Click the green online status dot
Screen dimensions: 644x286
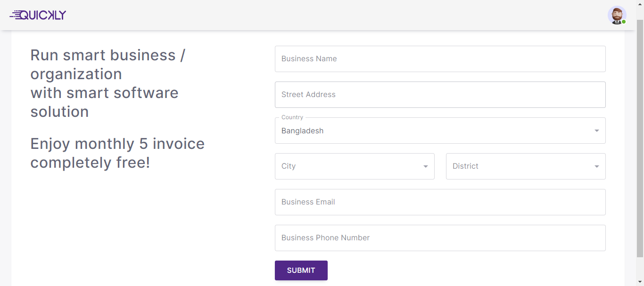(624, 22)
